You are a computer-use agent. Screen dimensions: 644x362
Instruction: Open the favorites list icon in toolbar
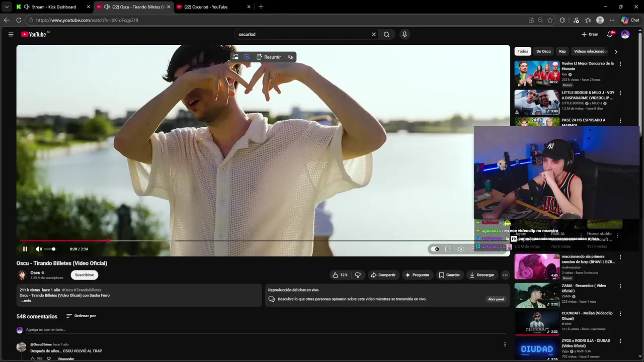point(588,20)
